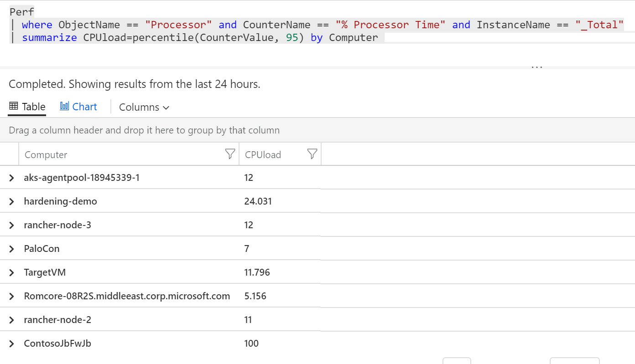Viewport: 635px width, 364px height.
Task: Expand the ContosoJbFwJb row
Action: coord(12,343)
